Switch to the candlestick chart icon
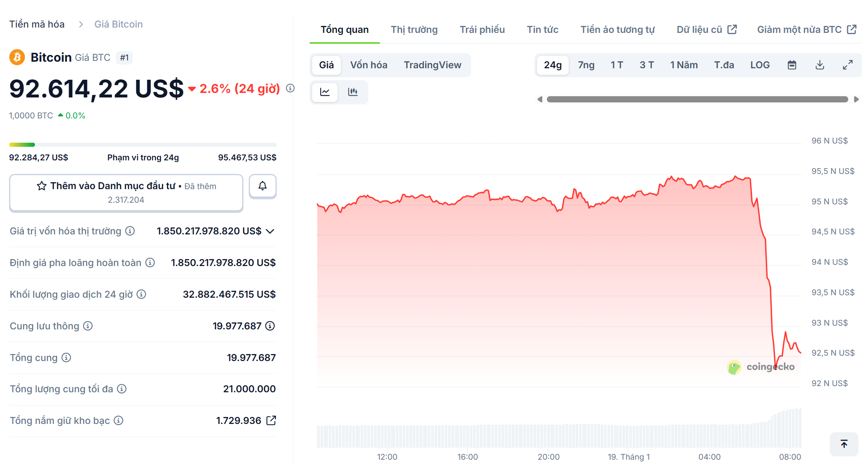The width and height of the screenshot is (868, 463). (354, 92)
